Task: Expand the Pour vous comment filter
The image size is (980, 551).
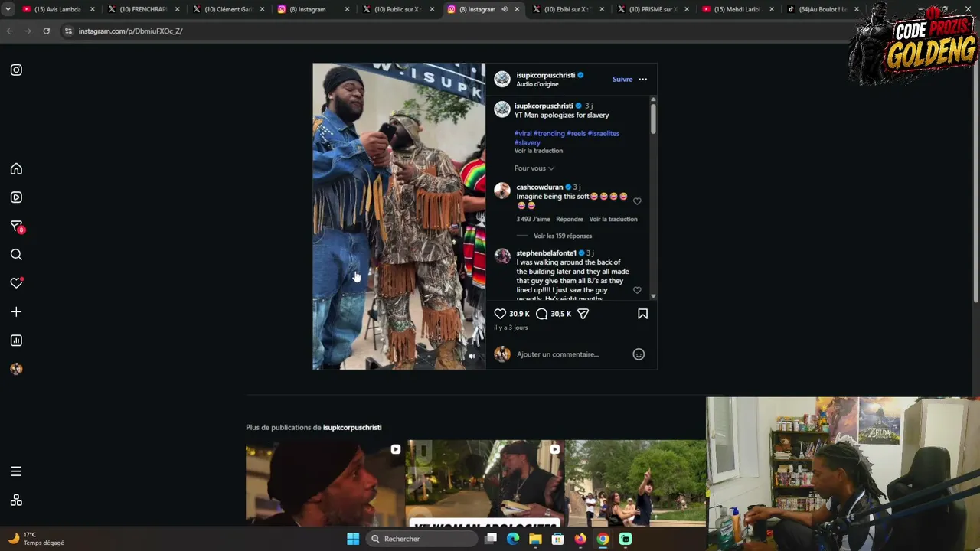Action: 534,168
